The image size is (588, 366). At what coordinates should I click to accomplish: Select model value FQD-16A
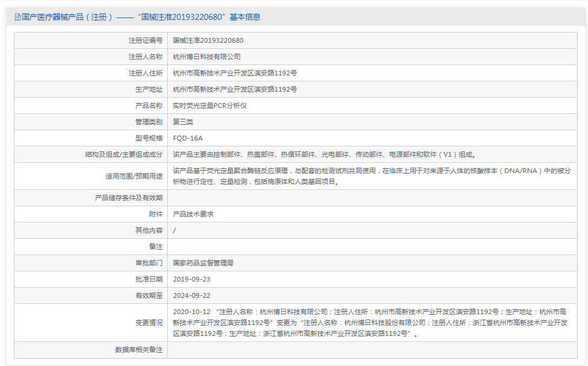[x=188, y=138]
